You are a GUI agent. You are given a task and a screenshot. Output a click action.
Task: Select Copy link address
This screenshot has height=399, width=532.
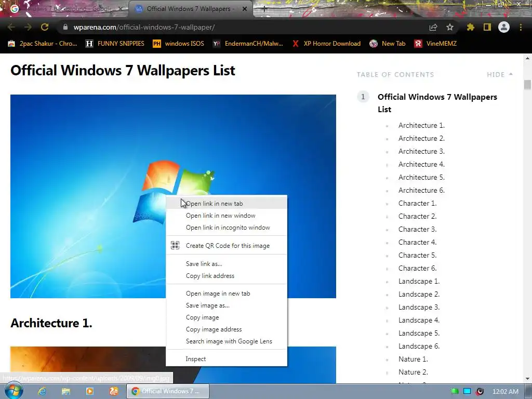[x=227, y=276]
